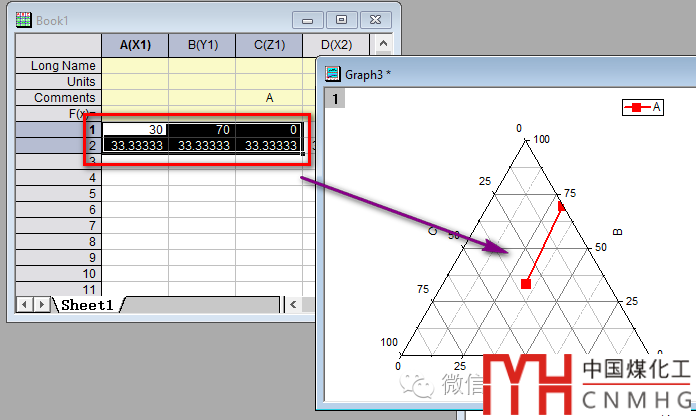Select column A(X1) header
Viewport: 696px width, 420px height.
(x=135, y=45)
